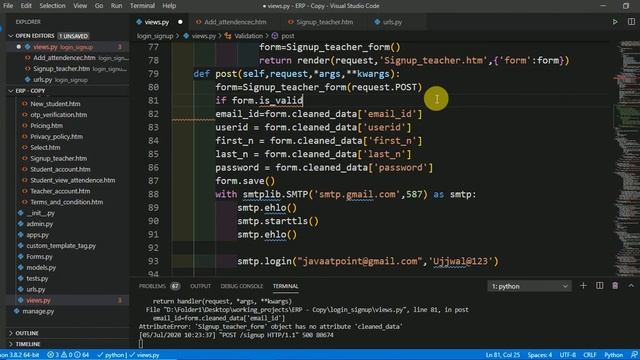Expand the TIMELINE section
This screenshot has height=360, width=640.
pyautogui.click(x=27, y=344)
